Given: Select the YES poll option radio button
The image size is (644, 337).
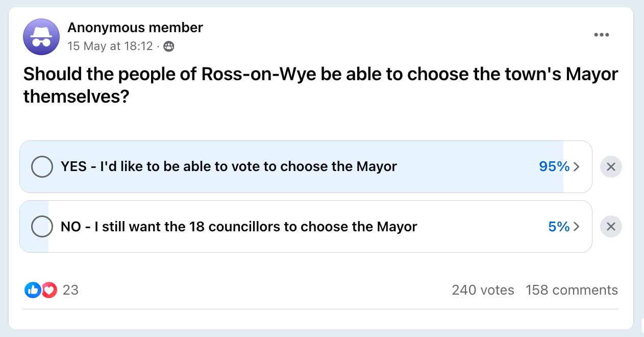Looking at the screenshot, I should click(x=42, y=166).
